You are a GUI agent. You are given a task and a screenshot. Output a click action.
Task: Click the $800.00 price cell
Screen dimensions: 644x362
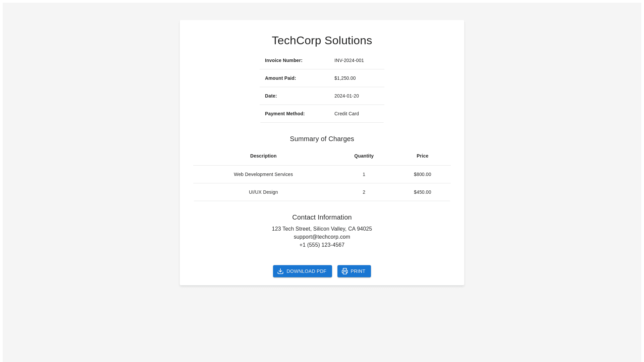point(422,174)
